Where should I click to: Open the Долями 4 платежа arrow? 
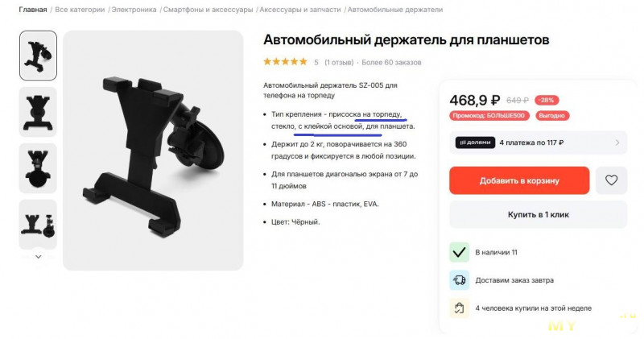tap(617, 143)
